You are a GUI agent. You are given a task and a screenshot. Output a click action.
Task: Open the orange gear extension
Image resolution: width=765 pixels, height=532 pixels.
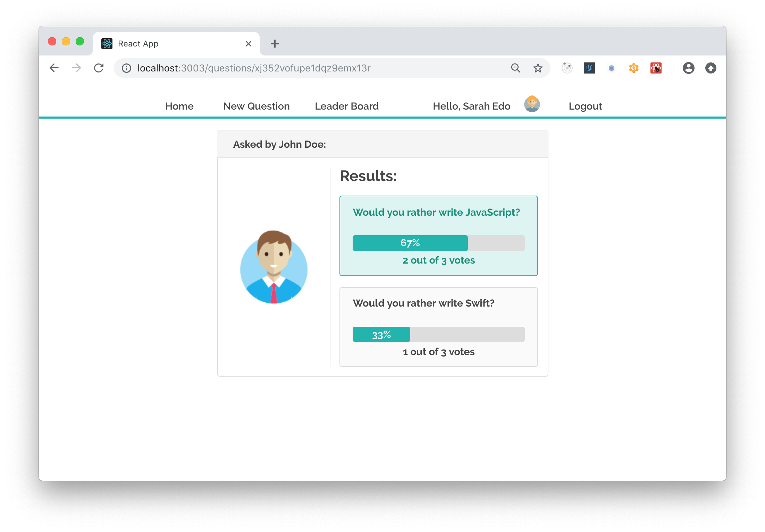pyautogui.click(x=633, y=68)
